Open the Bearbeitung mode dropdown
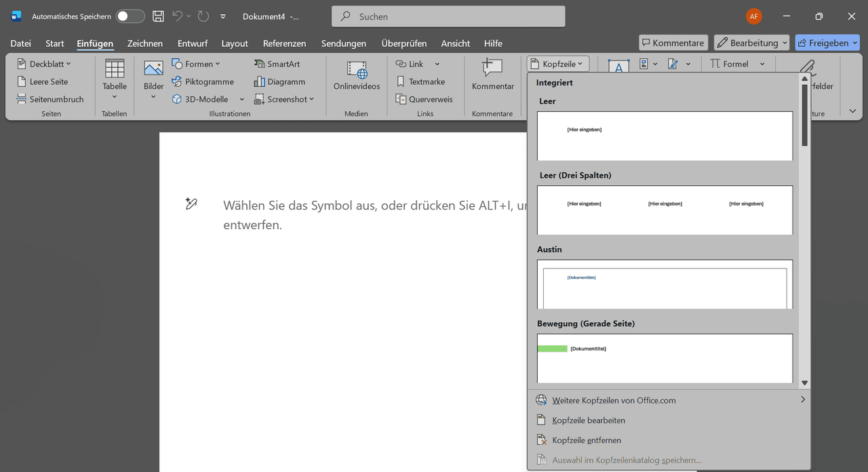The image size is (868, 472). tap(751, 43)
